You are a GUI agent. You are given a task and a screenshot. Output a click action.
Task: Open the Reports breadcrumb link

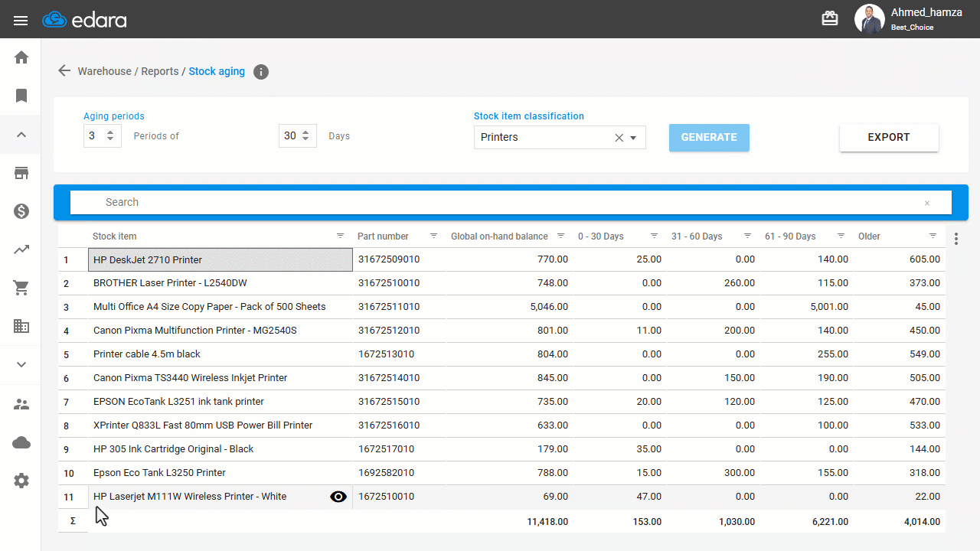159,71
